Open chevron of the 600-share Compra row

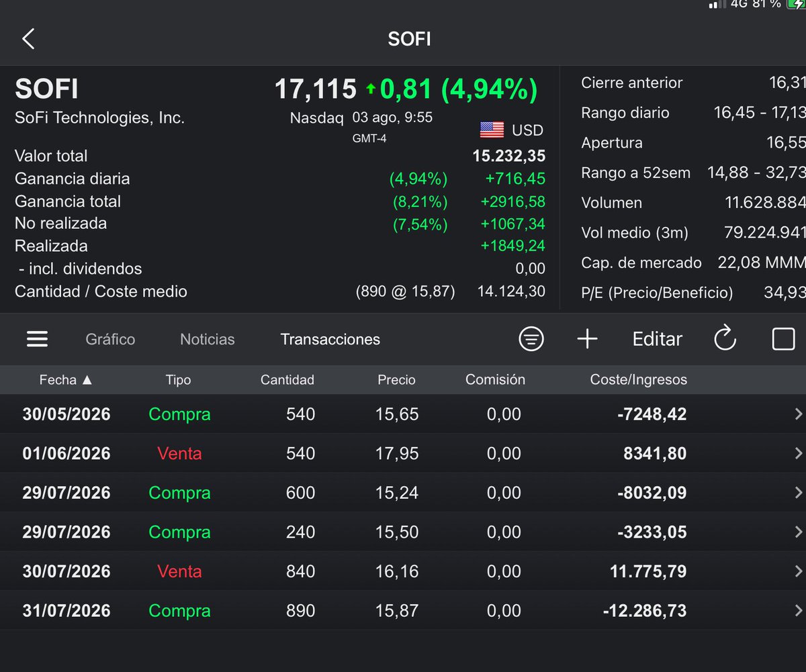pyautogui.click(x=798, y=493)
